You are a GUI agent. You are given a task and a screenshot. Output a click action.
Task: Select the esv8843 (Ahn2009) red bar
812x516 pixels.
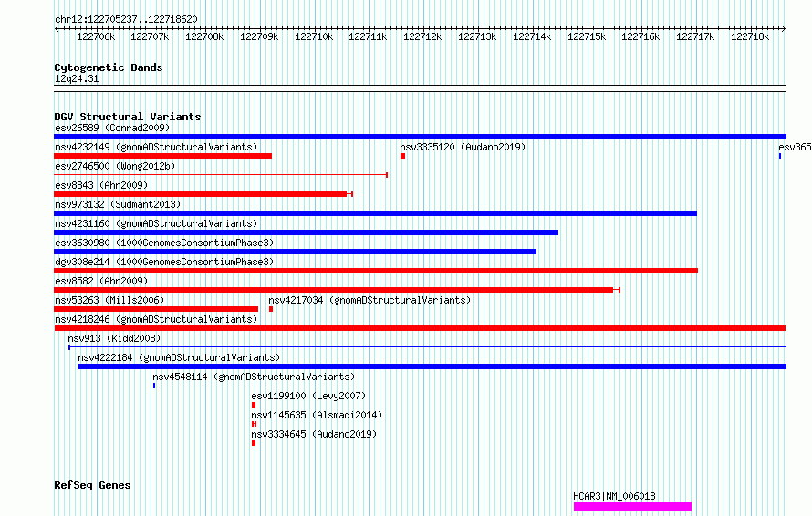(x=203, y=194)
